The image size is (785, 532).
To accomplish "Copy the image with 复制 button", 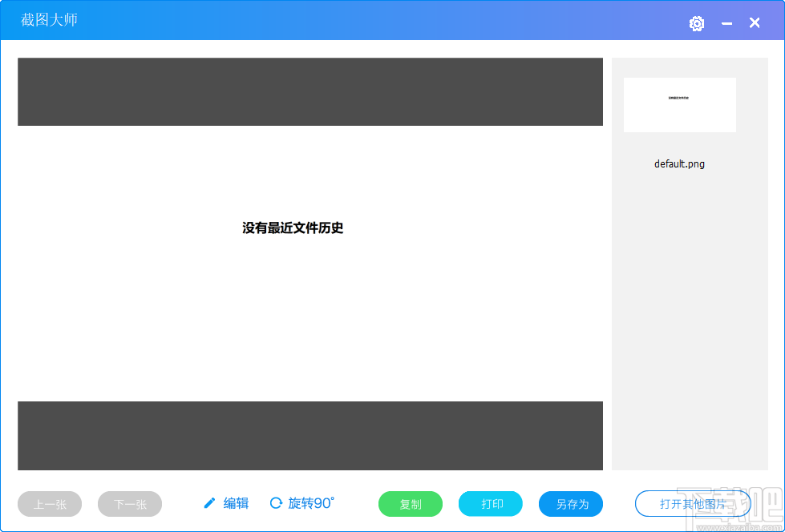I will point(410,504).
